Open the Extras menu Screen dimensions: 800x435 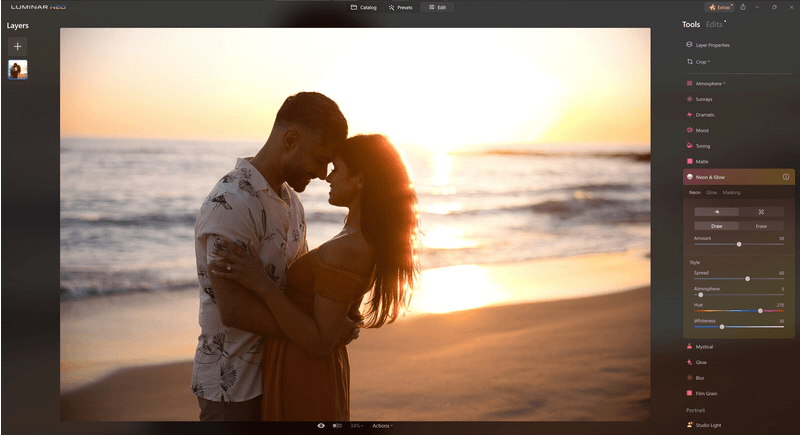pos(720,7)
